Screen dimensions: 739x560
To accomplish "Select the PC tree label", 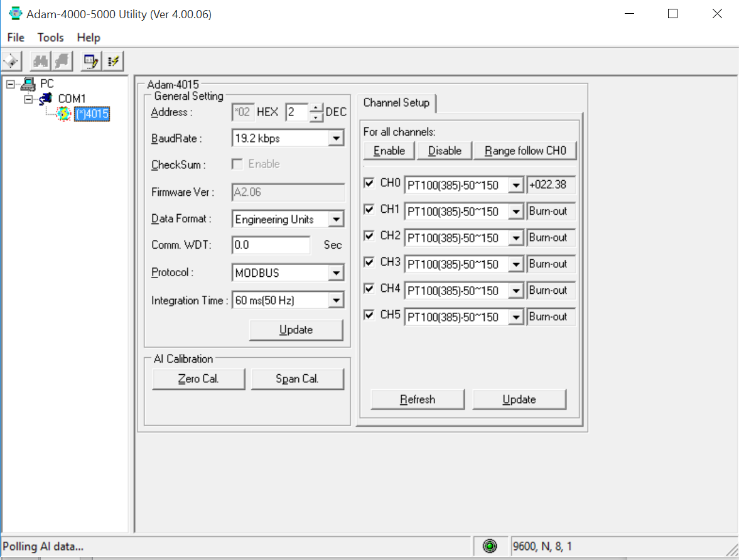I will (46, 84).
